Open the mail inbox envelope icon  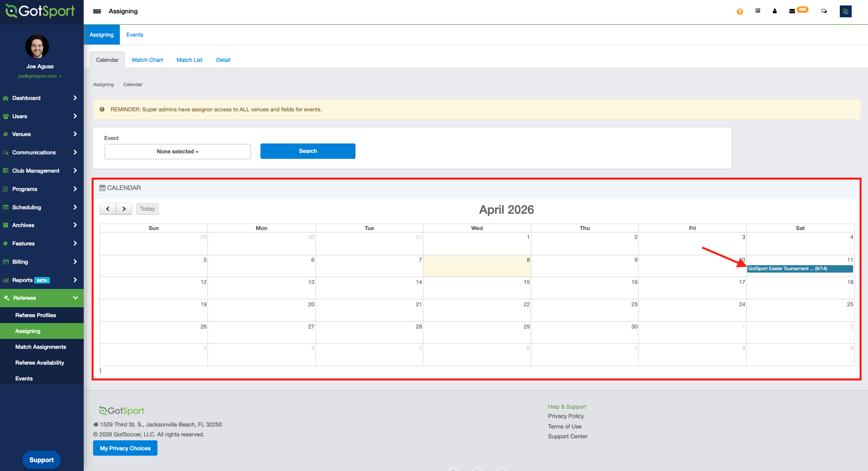(x=792, y=11)
